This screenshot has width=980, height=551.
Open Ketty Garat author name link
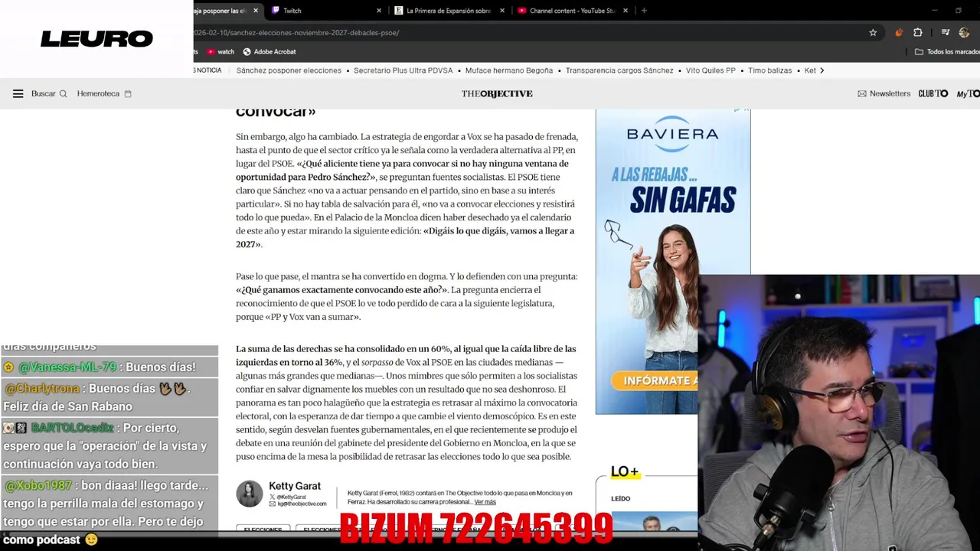coord(295,486)
